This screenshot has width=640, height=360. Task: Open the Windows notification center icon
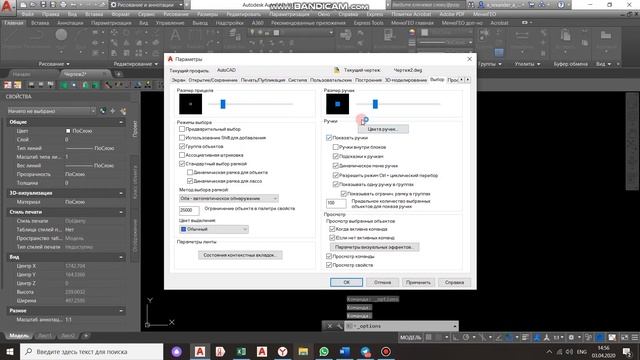pyautogui.click(x=627, y=351)
